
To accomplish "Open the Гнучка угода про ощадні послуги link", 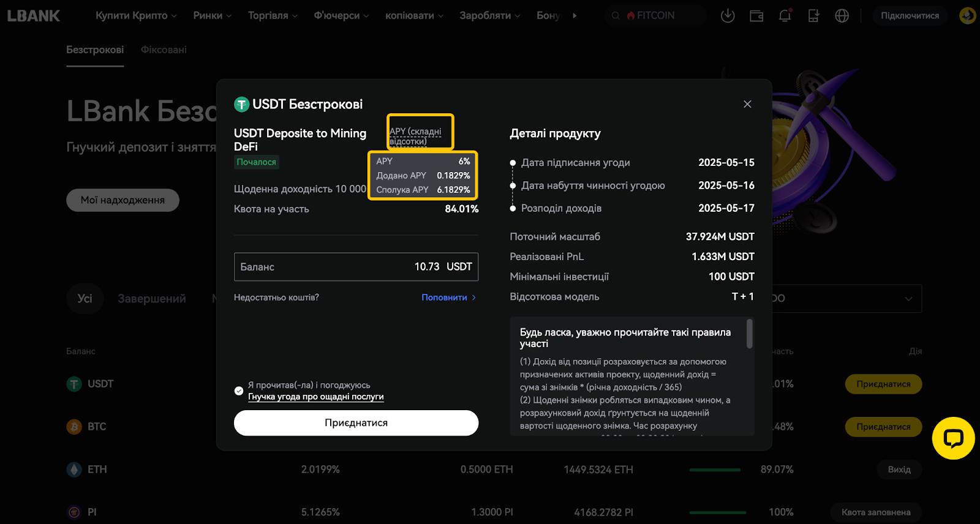I will pos(316,397).
